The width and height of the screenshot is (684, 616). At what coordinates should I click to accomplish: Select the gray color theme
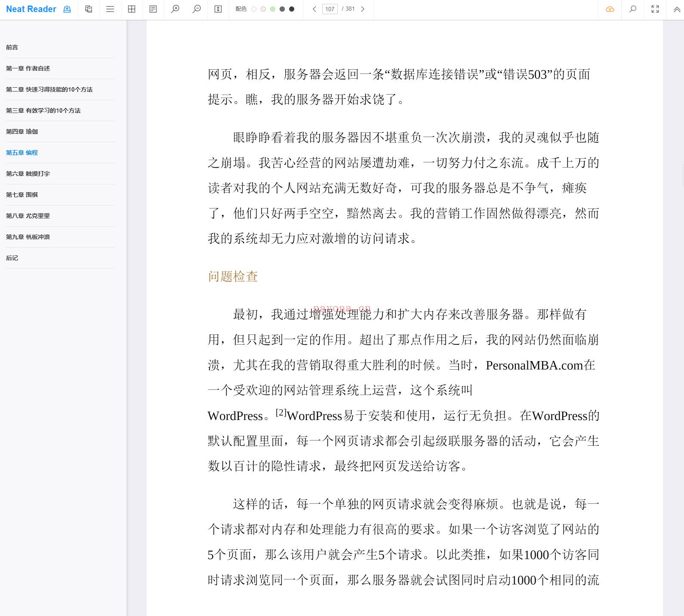pos(282,9)
